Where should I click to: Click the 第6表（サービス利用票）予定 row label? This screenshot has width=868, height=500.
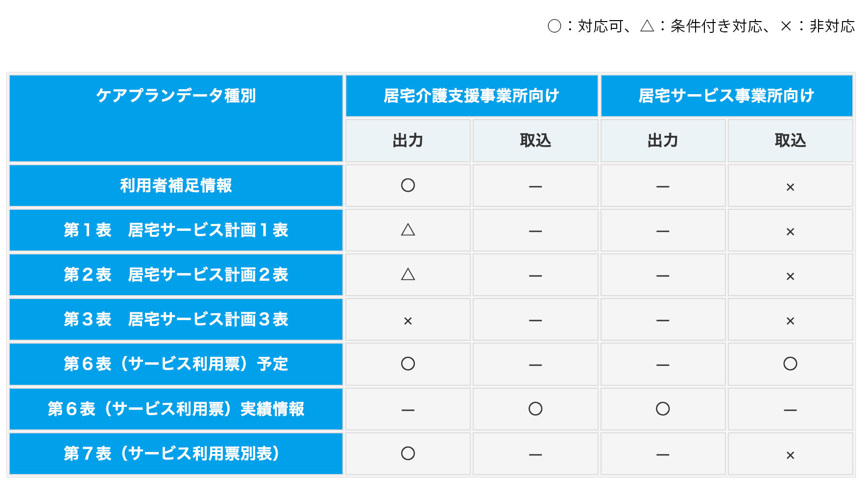point(176,364)
